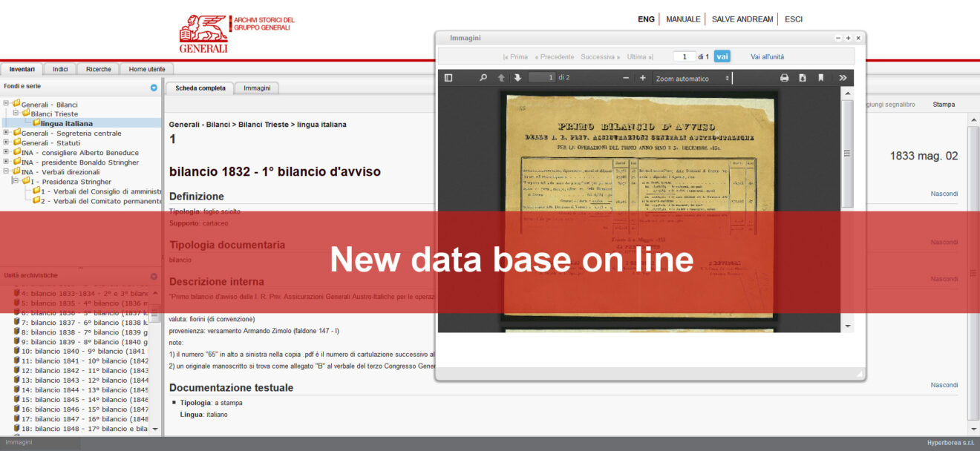Expand the Generali - Statuti folder
Viewport: 980px width, 451px height.
pyautogui.click(x=7, y=142)
